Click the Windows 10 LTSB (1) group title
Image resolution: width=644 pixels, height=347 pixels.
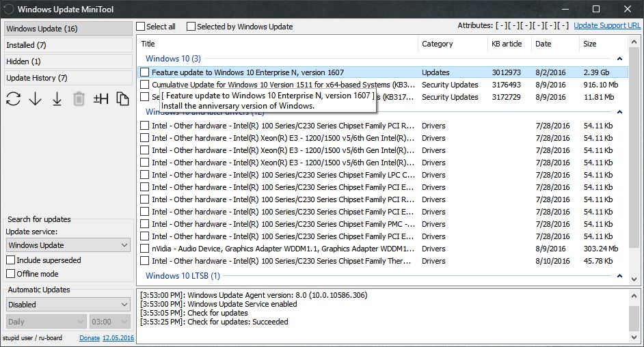pos(183,276)
